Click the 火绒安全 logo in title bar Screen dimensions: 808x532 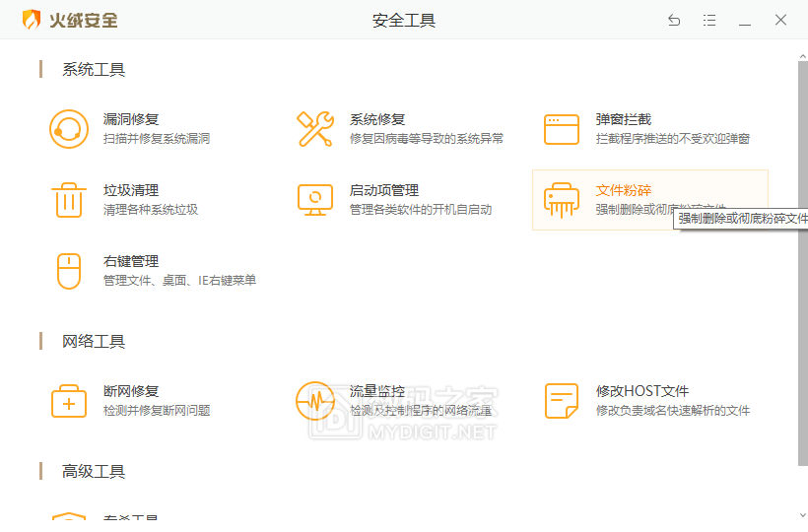(69, 20)
